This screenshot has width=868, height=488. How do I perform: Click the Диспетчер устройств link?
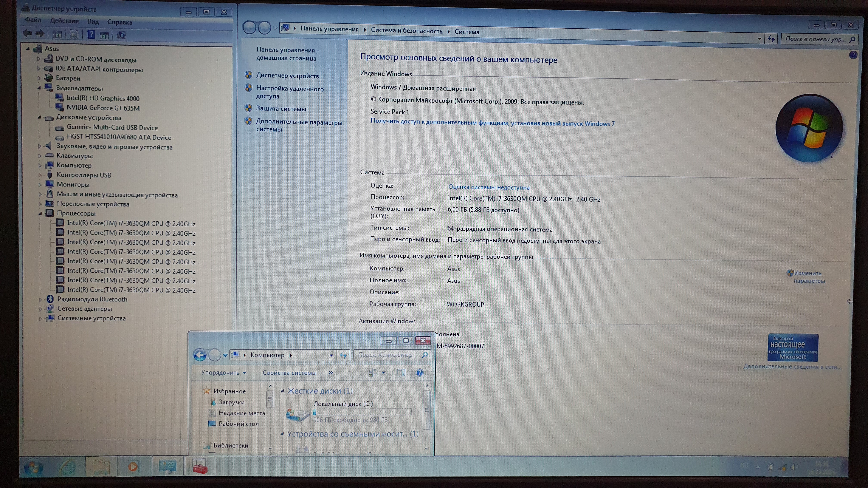(x=287, y=76)
